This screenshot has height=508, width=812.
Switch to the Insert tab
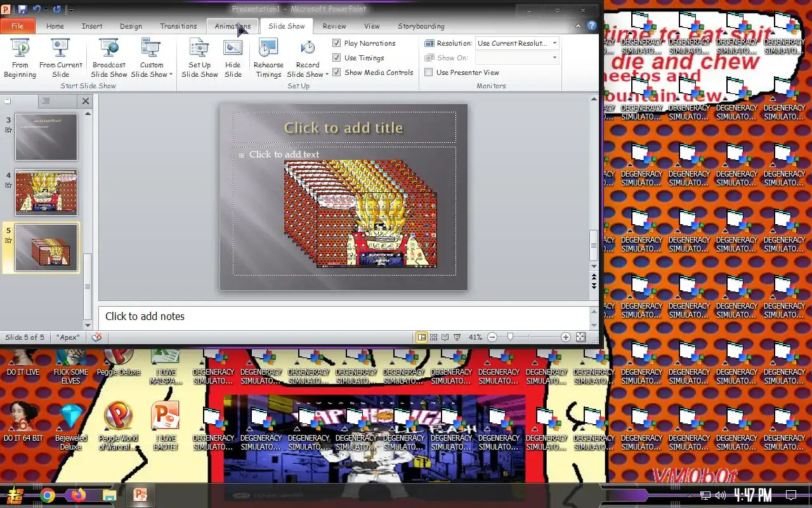tap(92, 26)
